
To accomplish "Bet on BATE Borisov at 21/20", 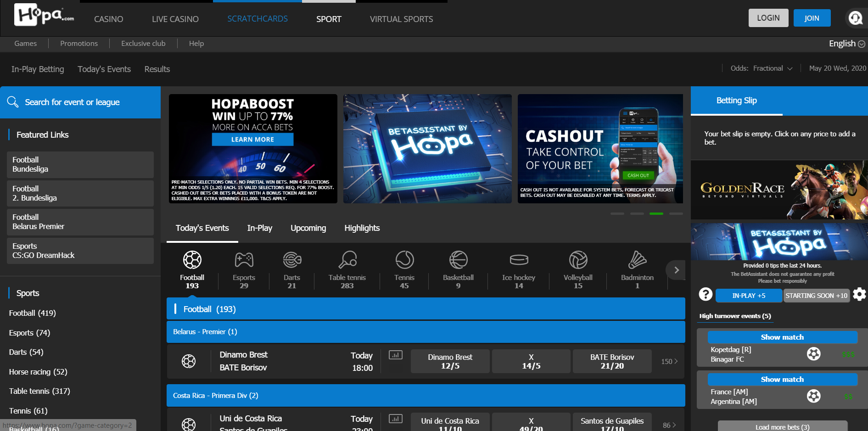I will coord(612,361).
